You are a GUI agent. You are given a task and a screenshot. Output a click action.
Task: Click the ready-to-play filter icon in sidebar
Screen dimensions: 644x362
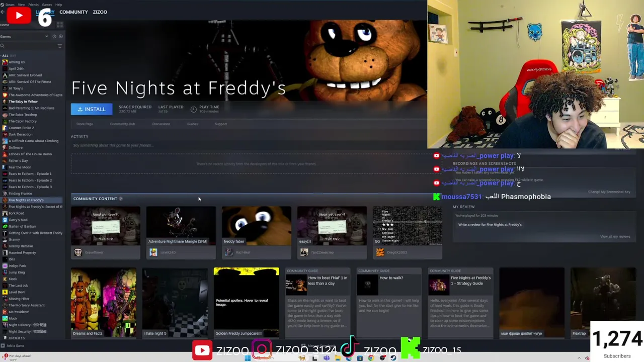tap(61, 36)
